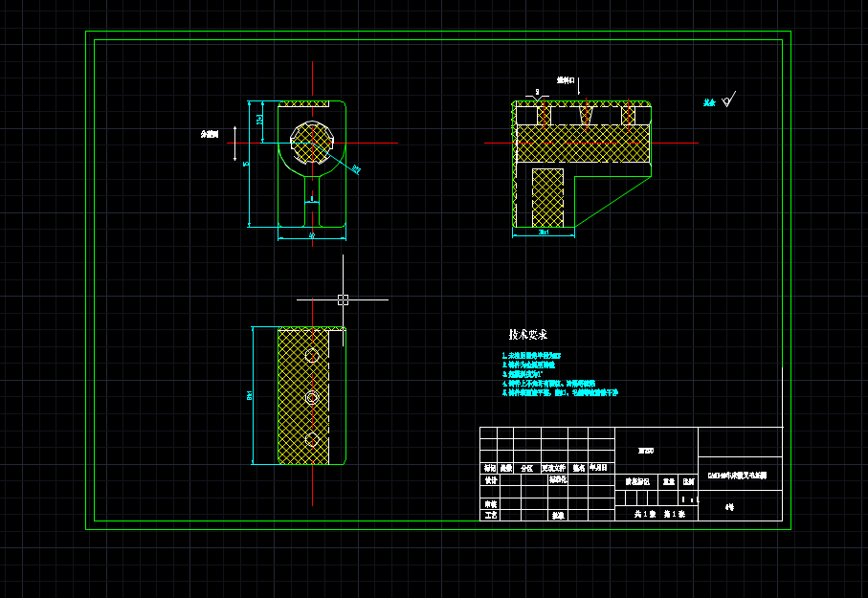Select the 1:1 scale value
The height and width of the screenshot is (598, 868).
coord(689,499)
